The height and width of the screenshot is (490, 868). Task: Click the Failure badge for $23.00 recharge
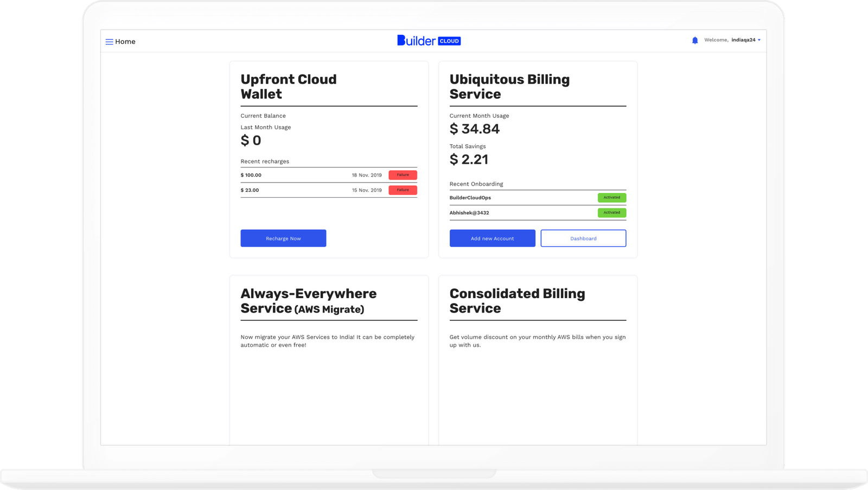403,190
